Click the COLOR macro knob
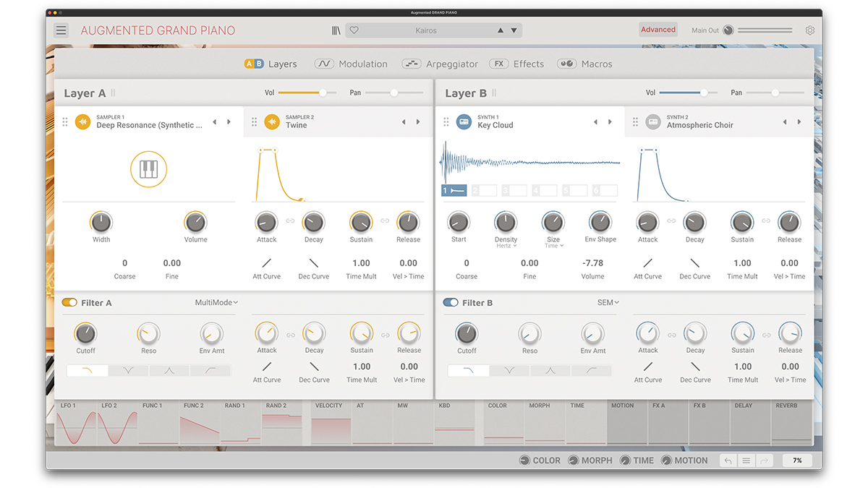Screen dimensions: 868x488 (525, 461)
